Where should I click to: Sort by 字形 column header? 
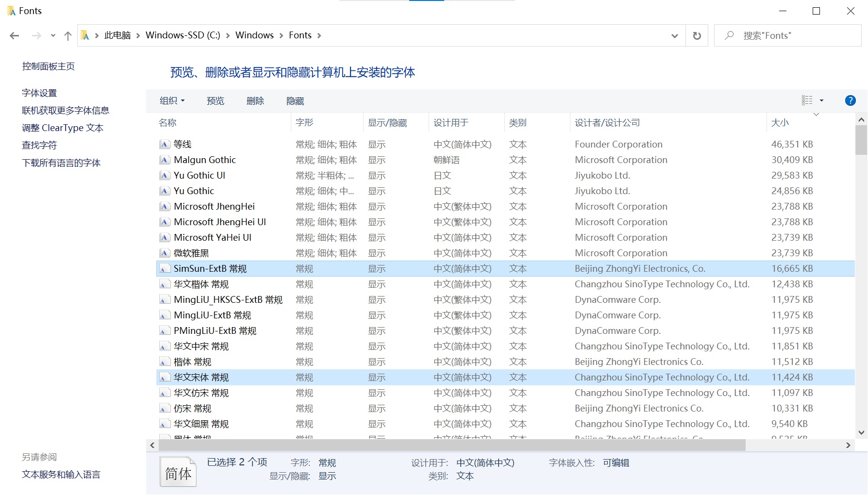tap(327, 123)
